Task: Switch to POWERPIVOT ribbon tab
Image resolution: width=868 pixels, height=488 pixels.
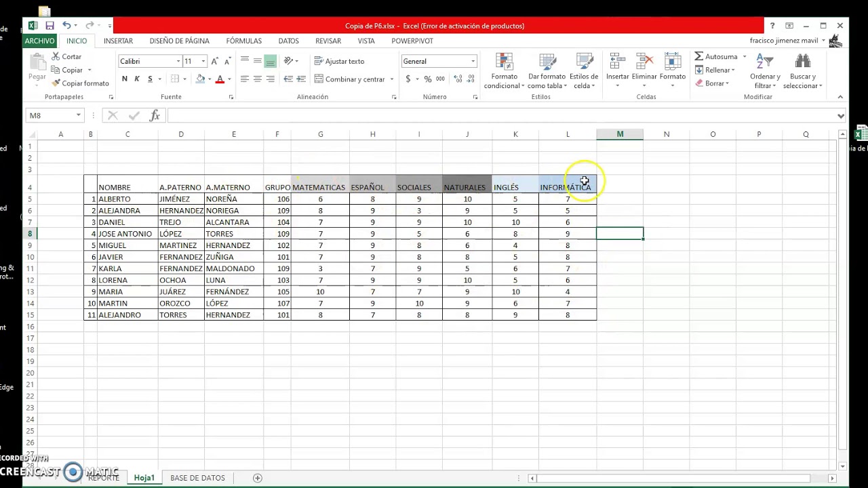Action: pos(412,41)
